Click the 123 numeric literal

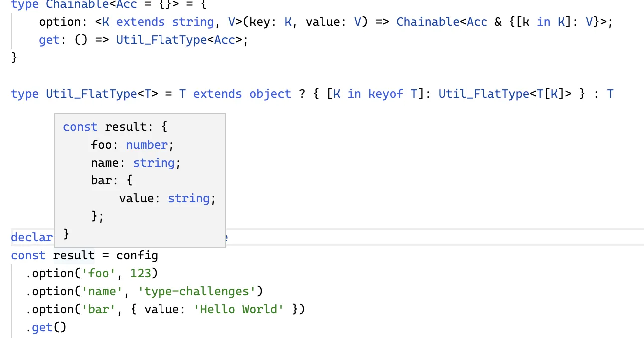tap(140, 274)
